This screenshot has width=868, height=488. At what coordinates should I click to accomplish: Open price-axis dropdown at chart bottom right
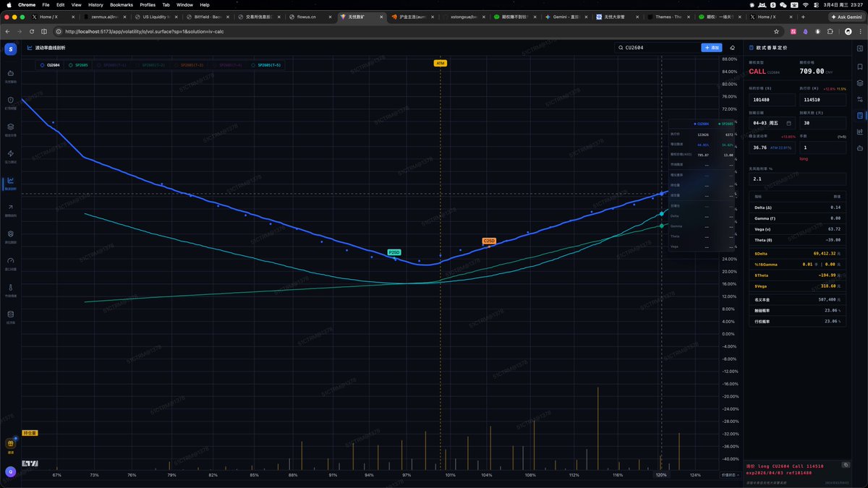click(729, 475)
